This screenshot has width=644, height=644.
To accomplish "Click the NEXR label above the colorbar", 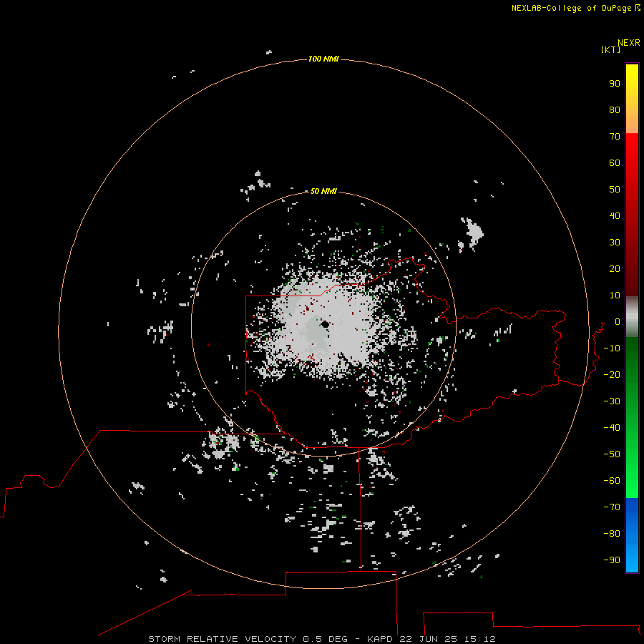I will click(629, 43).
